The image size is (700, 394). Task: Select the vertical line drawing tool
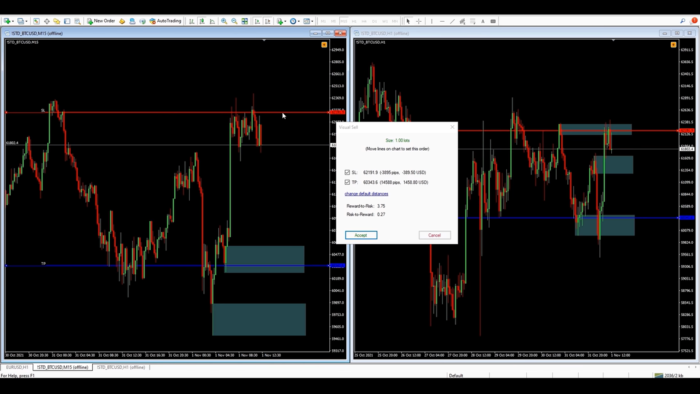[432, 21]
